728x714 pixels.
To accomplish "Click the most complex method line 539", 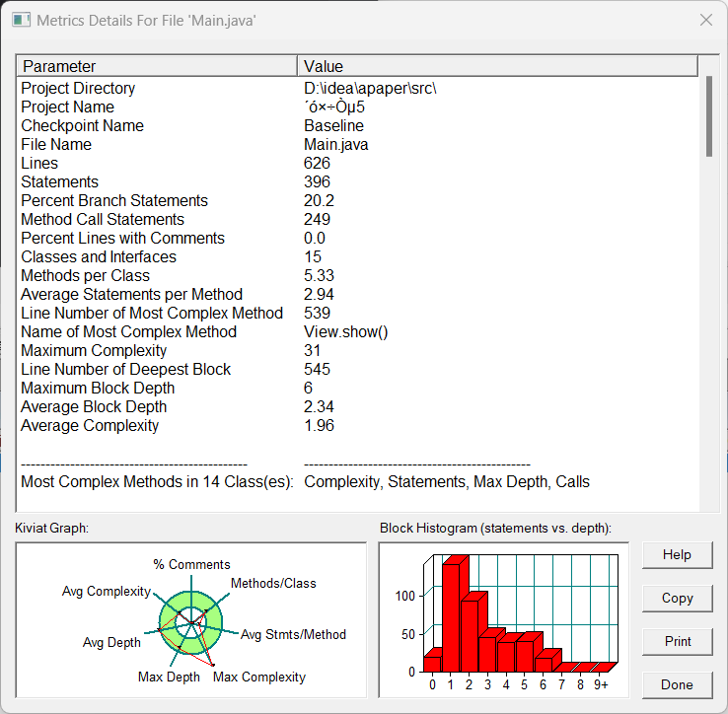I will (x=317, y=313).
